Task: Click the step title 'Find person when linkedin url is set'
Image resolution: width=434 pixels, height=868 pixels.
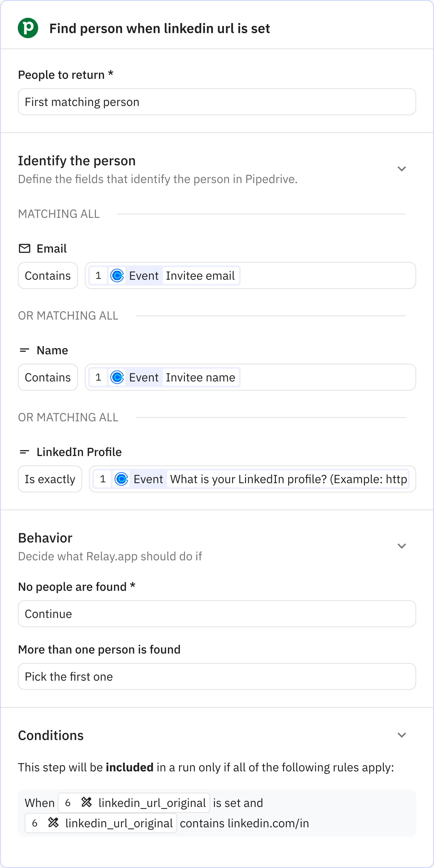Action: tap(159, 28)
